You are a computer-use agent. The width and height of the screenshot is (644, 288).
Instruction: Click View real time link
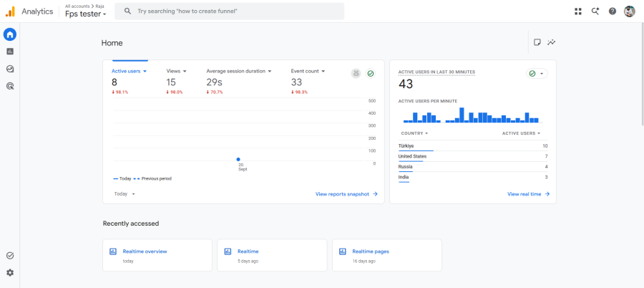coord(528,194)
